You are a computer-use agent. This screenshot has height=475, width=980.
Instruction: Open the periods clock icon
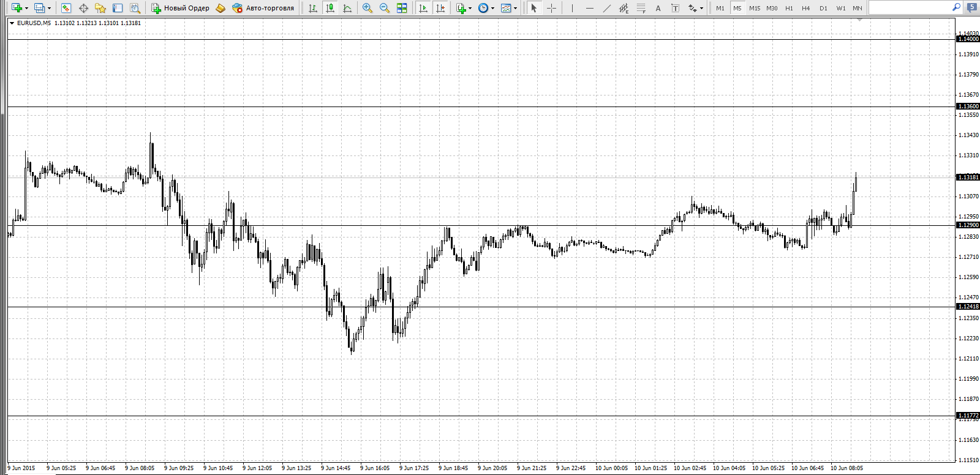pos(483,8)
